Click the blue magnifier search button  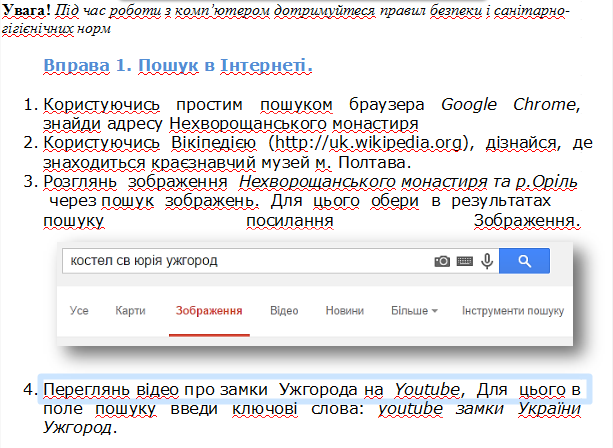(x=524, y=261)
